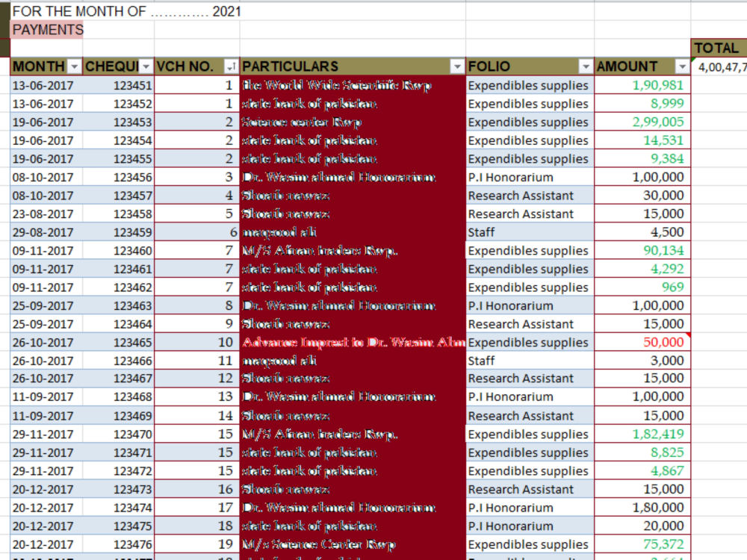Select the PARTICULARS header cell
The height and width of the screenshot is (560, 747).
tap(353, 66)
